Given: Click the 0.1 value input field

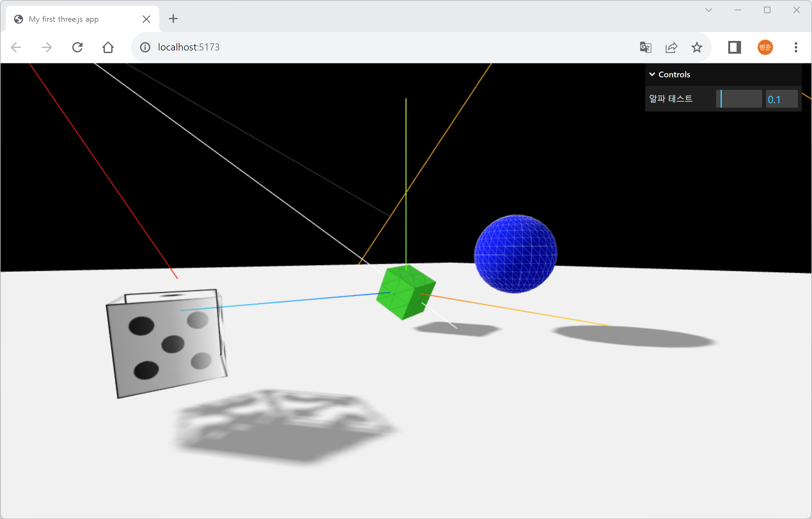Looking at the screenshot, I should tap(781, 99).
